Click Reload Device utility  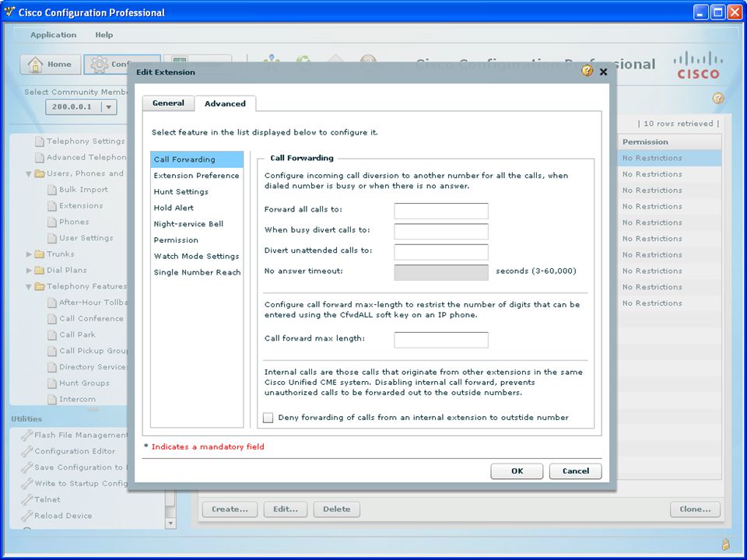point(57,516)
